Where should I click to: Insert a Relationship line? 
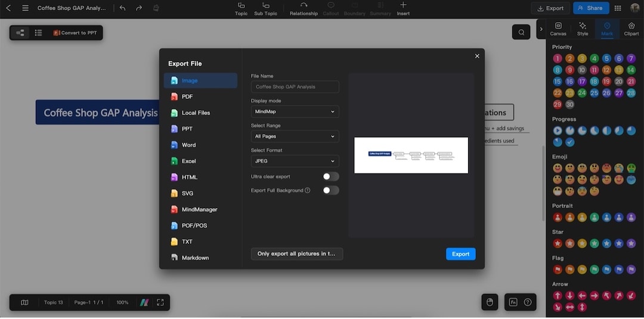click(304, 8)
